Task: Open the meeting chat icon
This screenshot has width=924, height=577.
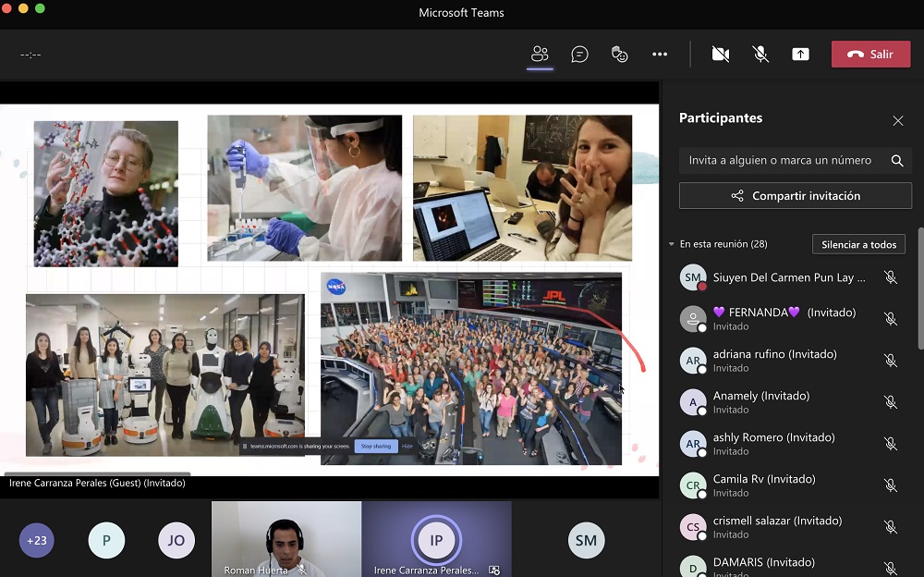Action: pyautogui.click(x=580, y=55)
